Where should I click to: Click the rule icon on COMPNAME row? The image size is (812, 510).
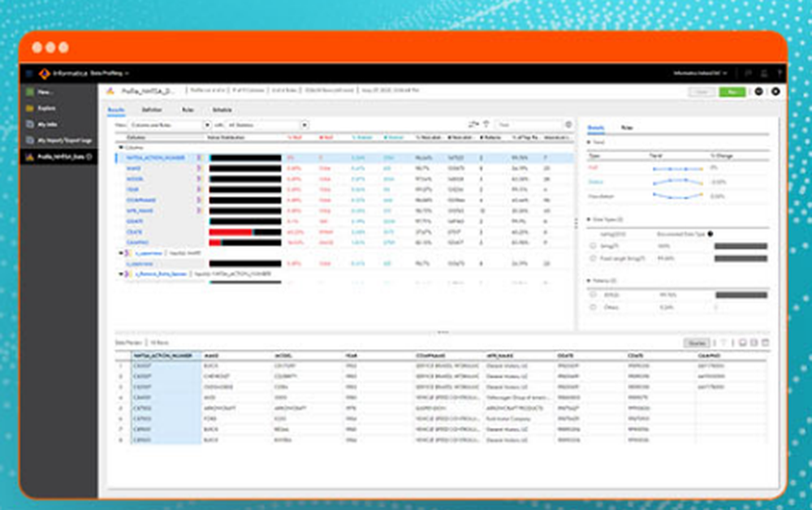point(199,200)
